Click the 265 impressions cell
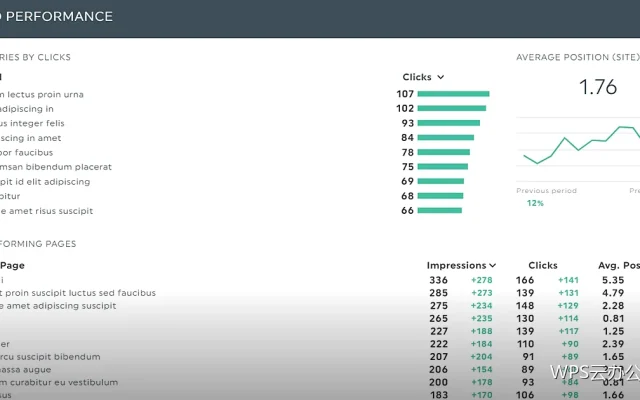640x400 pixels. (x=439, y=318)
